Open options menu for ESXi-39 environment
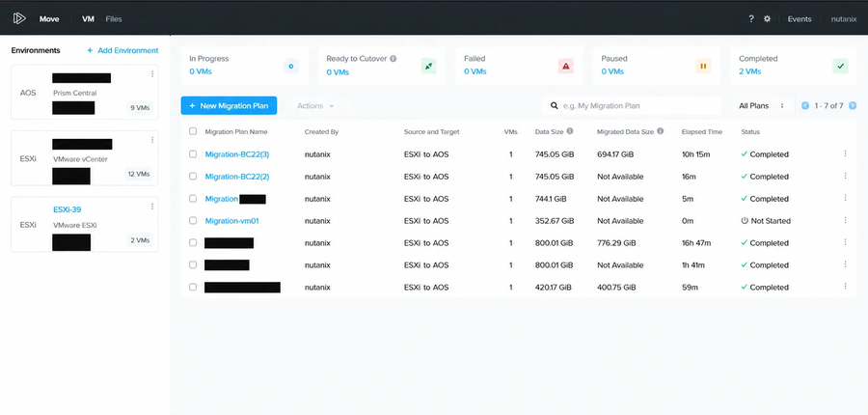The width and height of the screenshot is (868, 415). point(152,207)
